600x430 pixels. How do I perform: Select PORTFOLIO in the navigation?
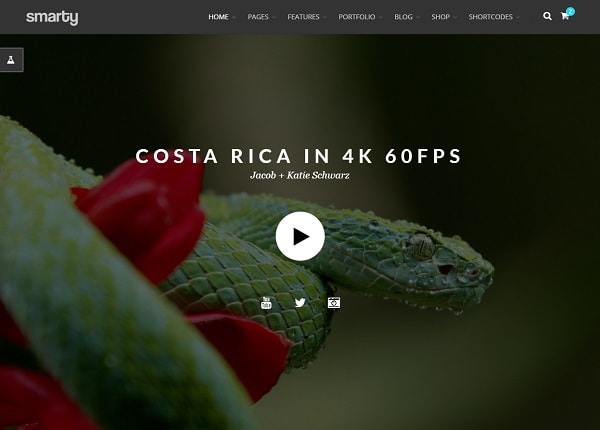(x=357, y=17)
